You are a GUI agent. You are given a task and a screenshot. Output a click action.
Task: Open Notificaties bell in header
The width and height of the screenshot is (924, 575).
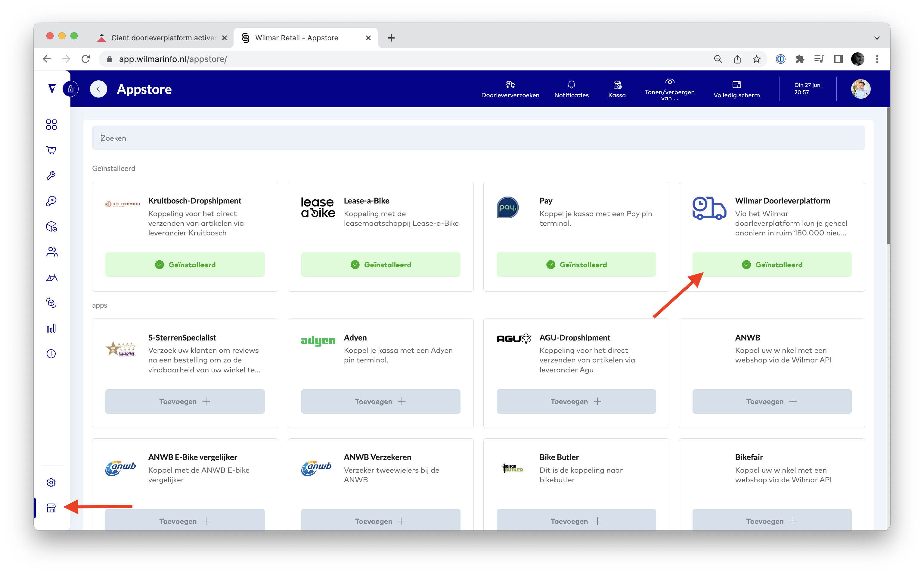pyautogui.click(x=571, y=89)
